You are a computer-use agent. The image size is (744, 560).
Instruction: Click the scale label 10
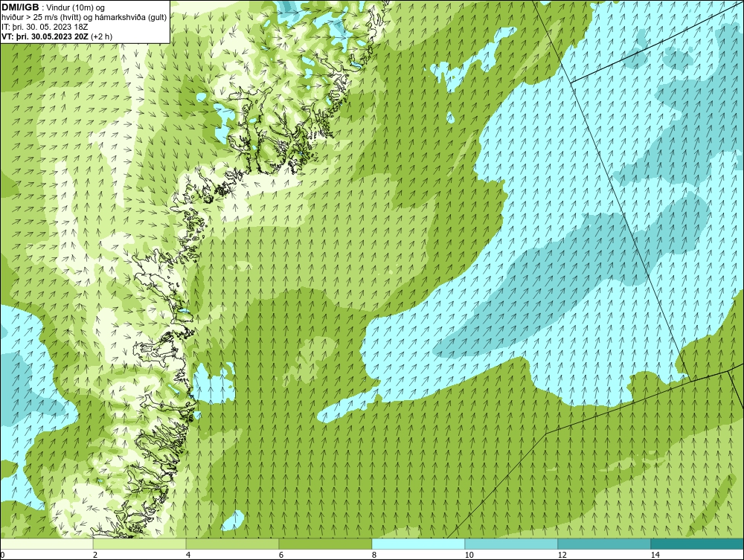469,555
